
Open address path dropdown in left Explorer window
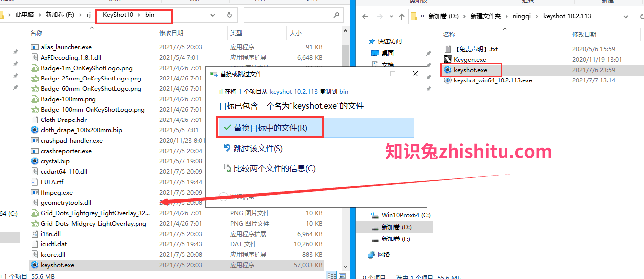(214, 15)
